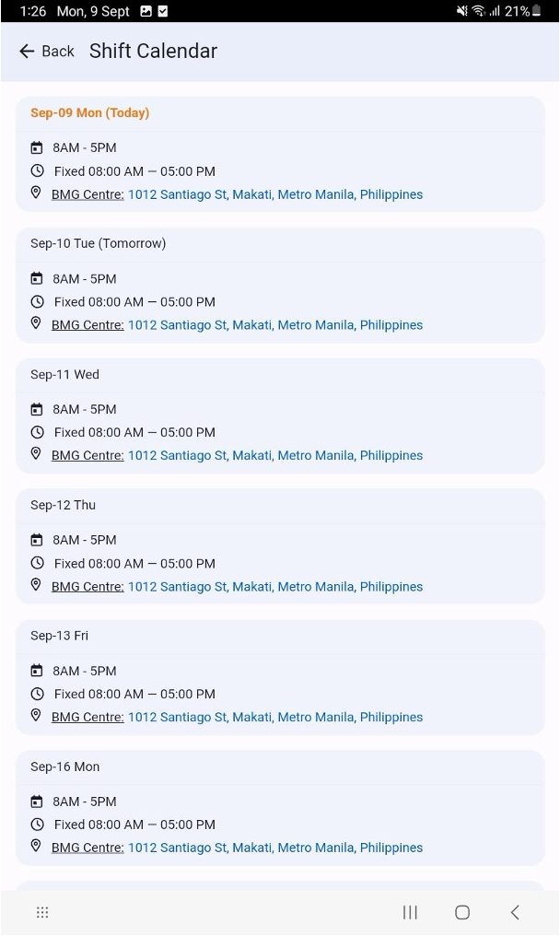
Task: Select the Sep-10 Tue (Tomorrow) shift card
Action: [x=280, y=286]
